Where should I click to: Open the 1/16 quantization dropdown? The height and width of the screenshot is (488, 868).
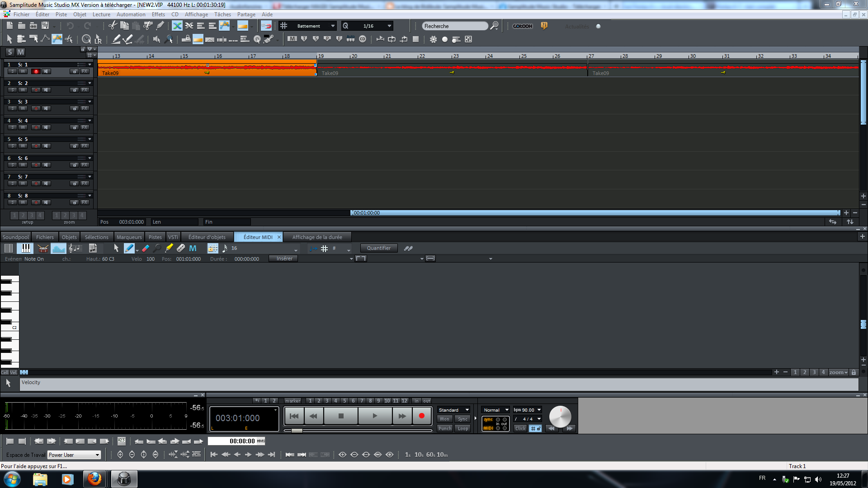(x=388, y=26)
